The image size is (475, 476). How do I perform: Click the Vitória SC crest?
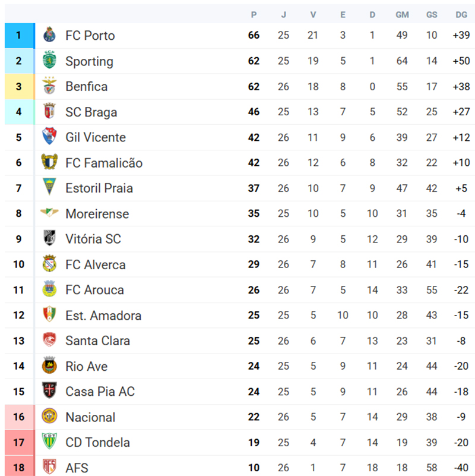[50, 239]
